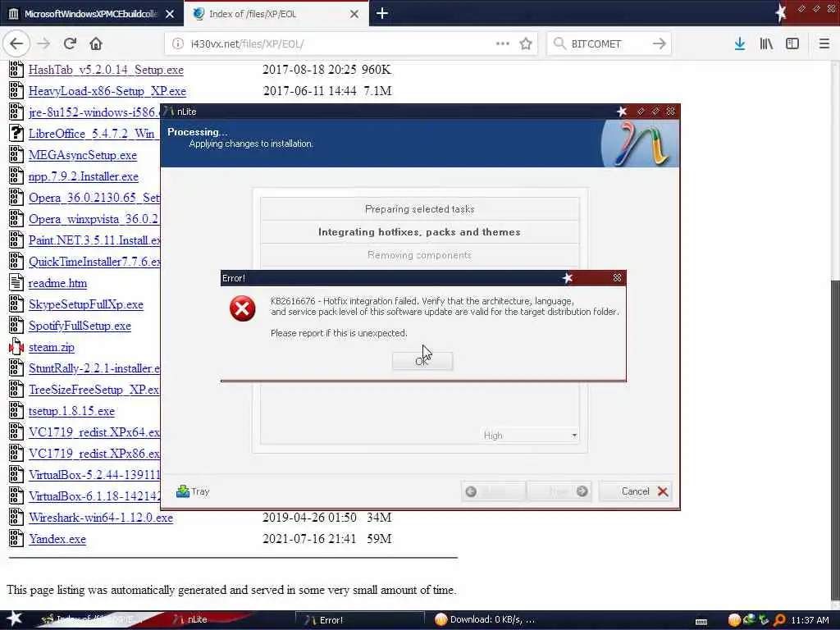
Task: Download steam.zip file
Action: pyautogui.click(x=52, y=347)
